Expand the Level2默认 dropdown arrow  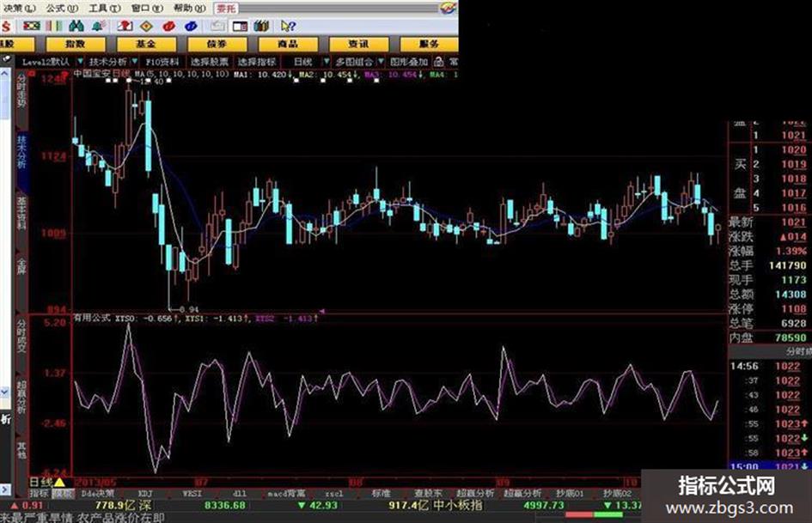(80, 62)
